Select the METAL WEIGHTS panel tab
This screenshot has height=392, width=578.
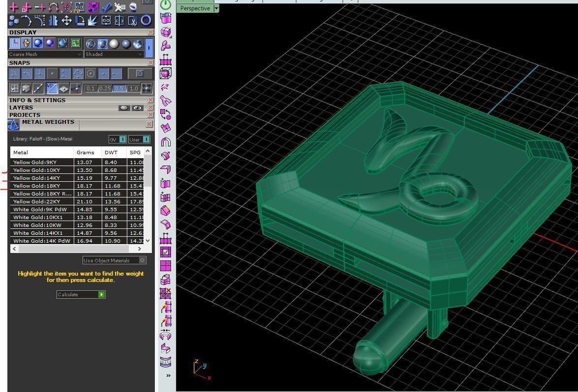[48, 122]
